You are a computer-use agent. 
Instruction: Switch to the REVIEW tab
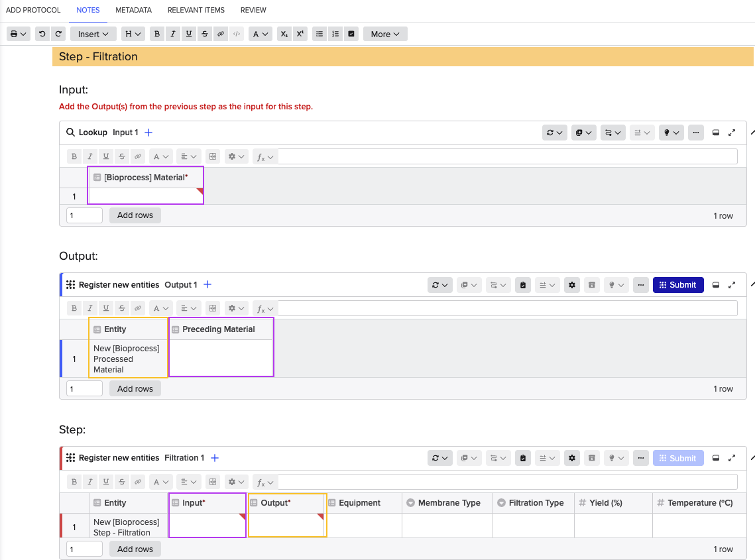tap(253, 10)
